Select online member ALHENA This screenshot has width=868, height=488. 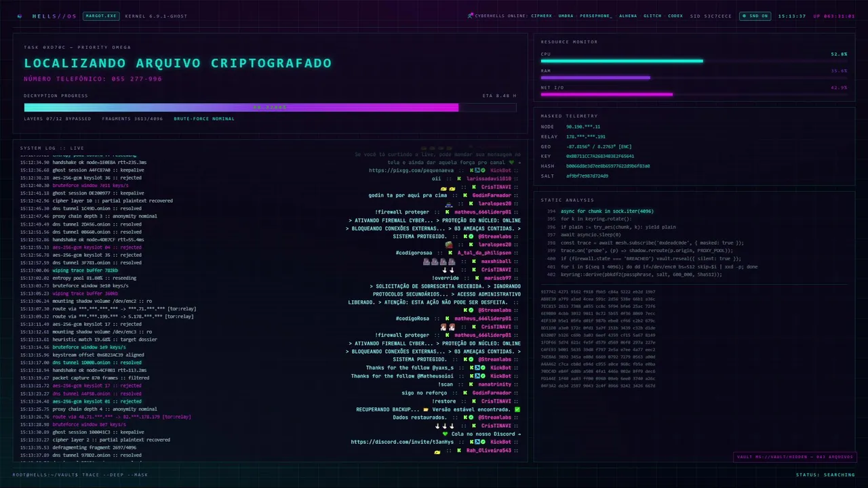coord(628,16)
